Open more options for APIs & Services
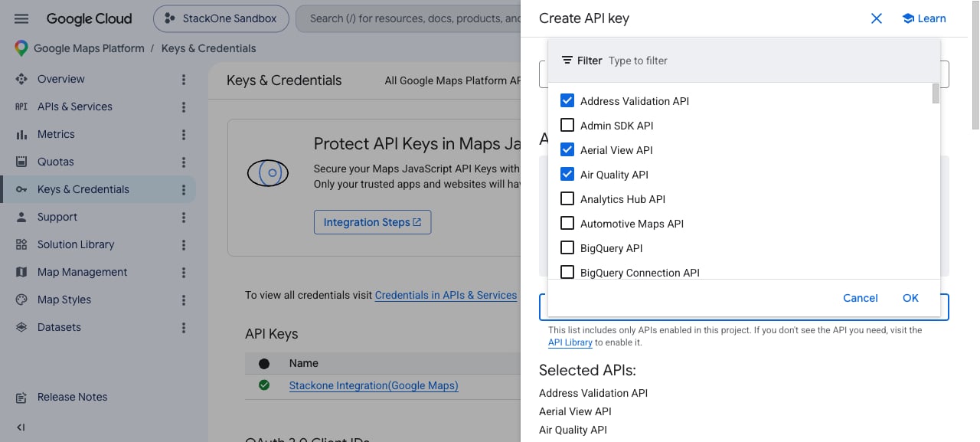 (184, 106)
